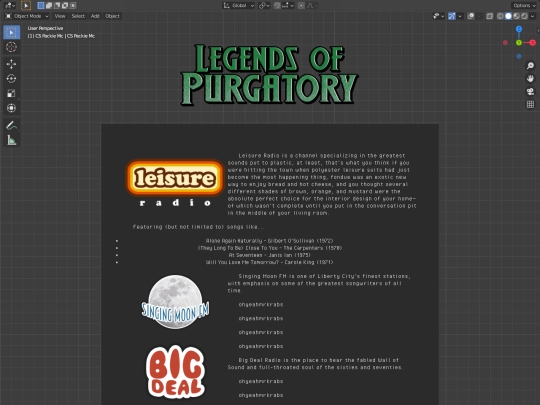540x405 pixels.
Task: Click the Singing Moon FM logo
Action: [x=175, y=302]
